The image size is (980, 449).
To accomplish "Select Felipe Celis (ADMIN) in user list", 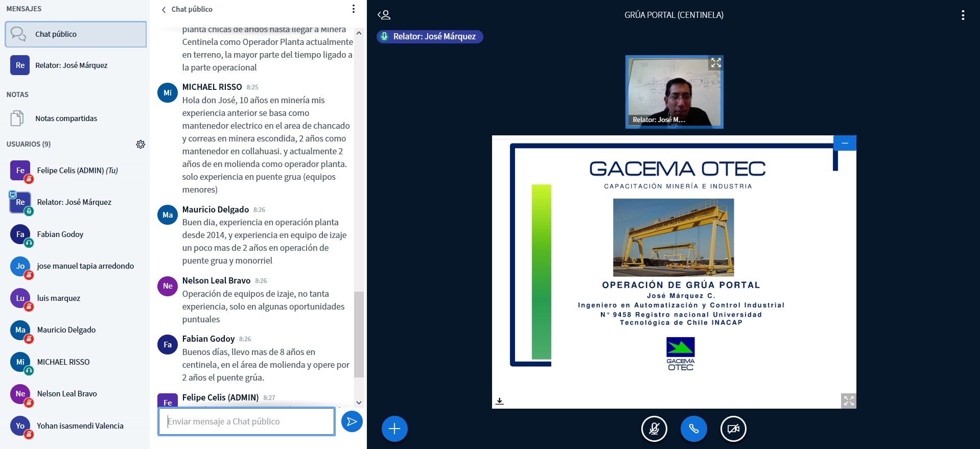I will (x=76, y=171).
